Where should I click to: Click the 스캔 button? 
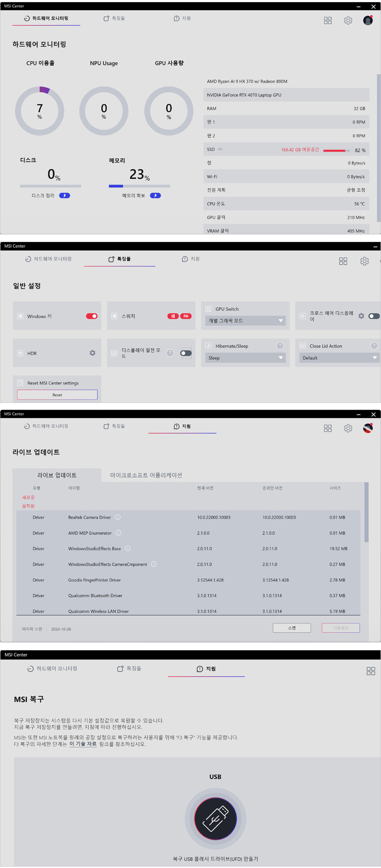(x=292, y=628)
